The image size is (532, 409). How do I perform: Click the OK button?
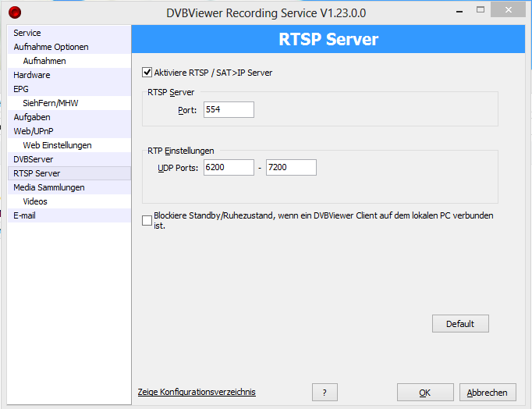[424, 393]
